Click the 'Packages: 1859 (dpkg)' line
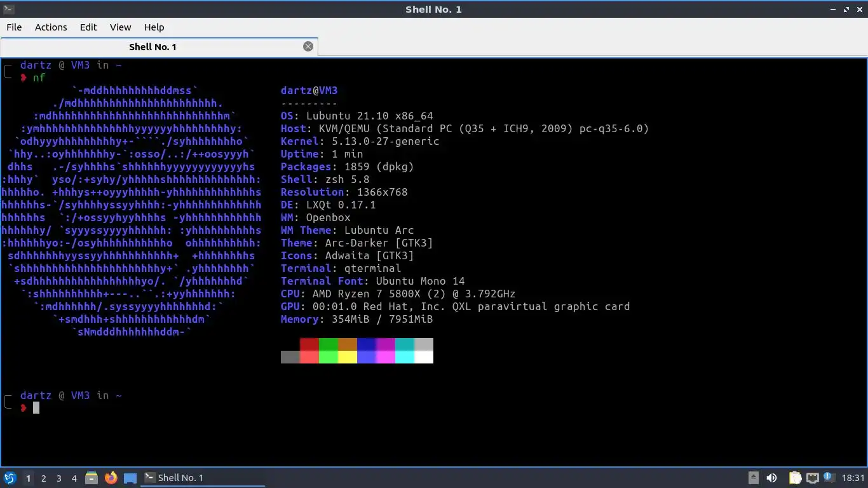The image size is (868, 488). [x=348, y=166]
